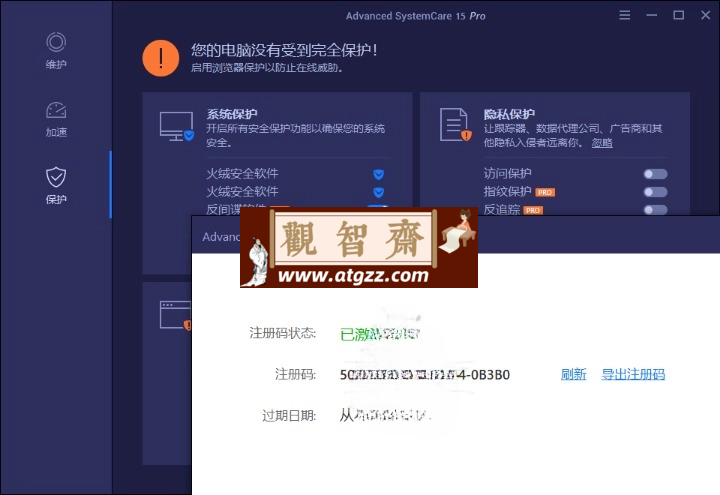Click the 指纹保护 label
Viewport: 720px width, 495px height.
[x=507, y=191]
